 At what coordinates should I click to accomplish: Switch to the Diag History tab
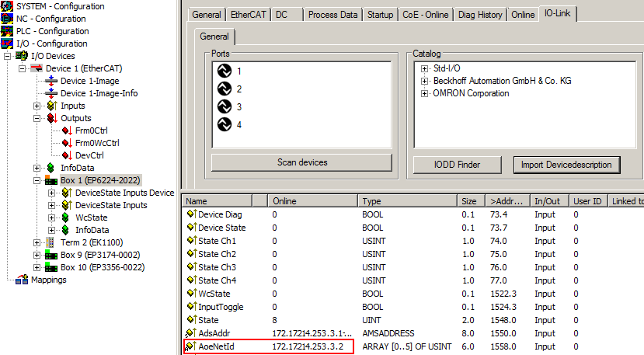coord(480,15)
